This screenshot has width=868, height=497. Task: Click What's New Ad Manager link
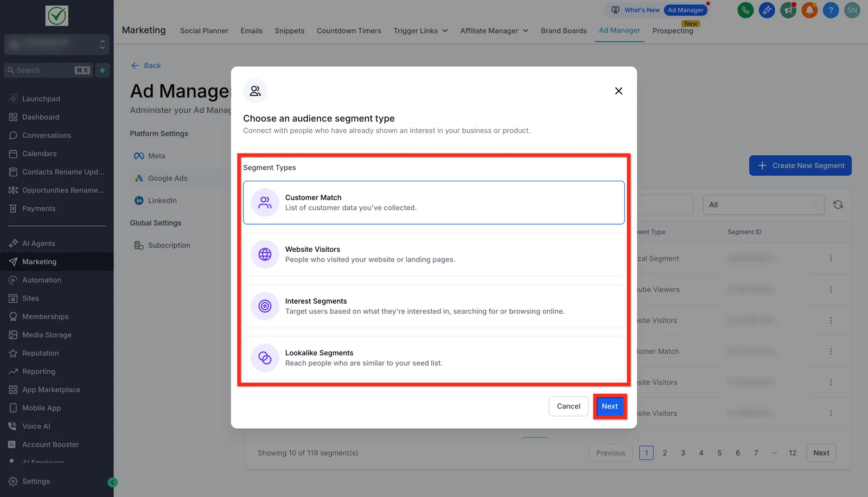(x=659, y=10)
